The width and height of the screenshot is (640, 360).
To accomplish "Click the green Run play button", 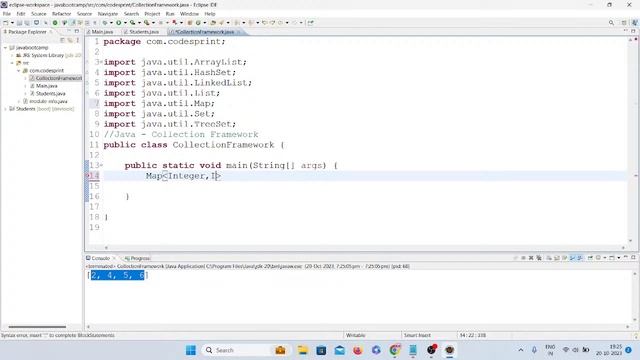I will pyautogui.click(x=119, y=23).
